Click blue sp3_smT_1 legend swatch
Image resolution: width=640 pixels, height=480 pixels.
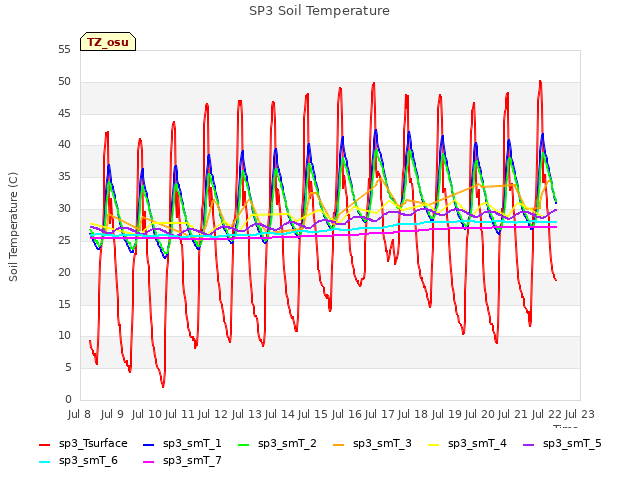pyautogui.click(x=149, y=444)
